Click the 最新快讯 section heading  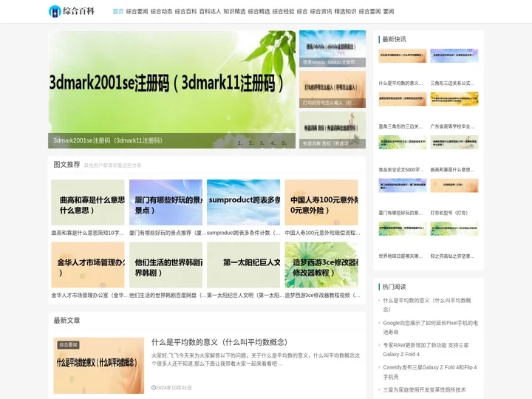click(394, 39)
